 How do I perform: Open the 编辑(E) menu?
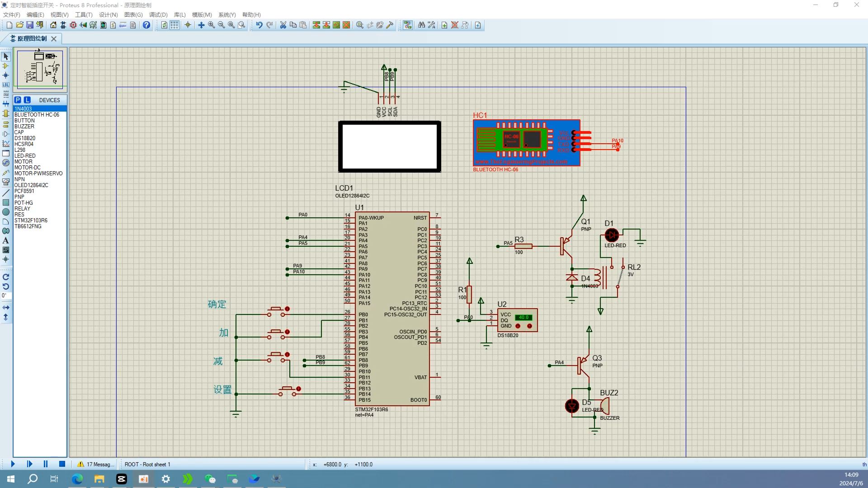click(x=35, y=15)
